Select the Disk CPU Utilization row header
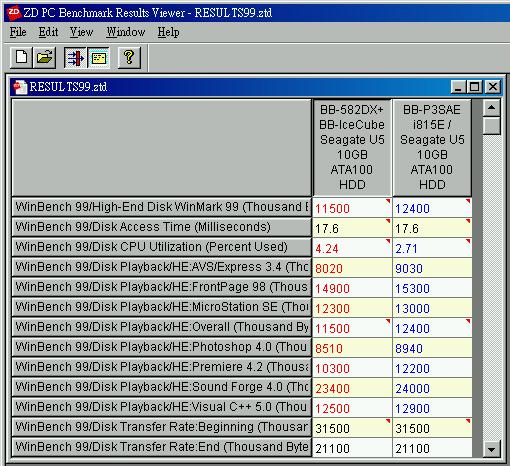Screen dimensions: 510x466 tap(162, 247)
